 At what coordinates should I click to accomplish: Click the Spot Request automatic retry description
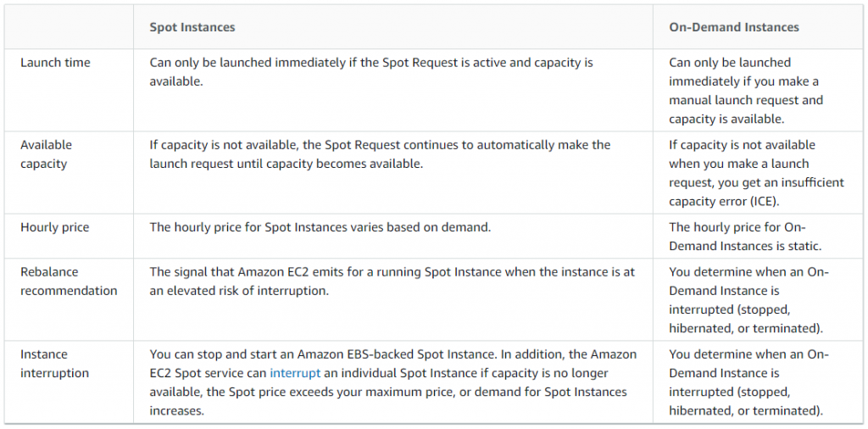coord(380,154)
